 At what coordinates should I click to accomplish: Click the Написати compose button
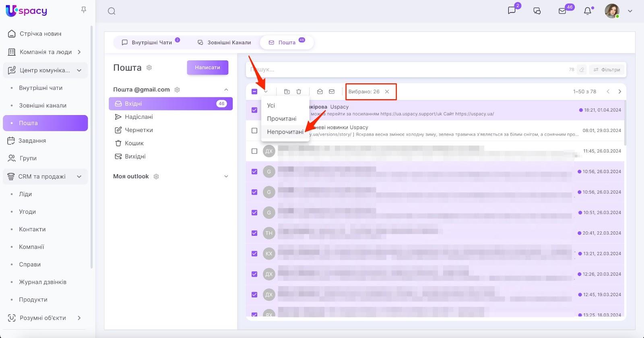pyautogui.click(x=207, y=68)
